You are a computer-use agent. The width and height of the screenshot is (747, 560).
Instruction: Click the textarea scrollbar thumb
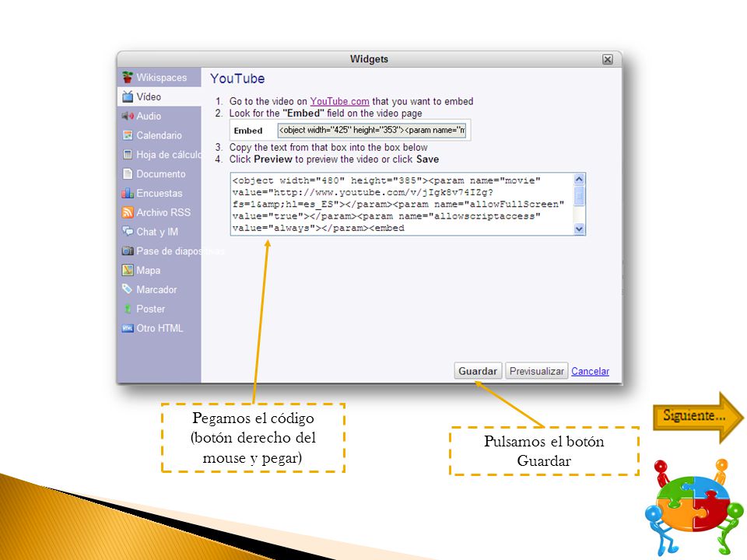click(x=579, y=196)
